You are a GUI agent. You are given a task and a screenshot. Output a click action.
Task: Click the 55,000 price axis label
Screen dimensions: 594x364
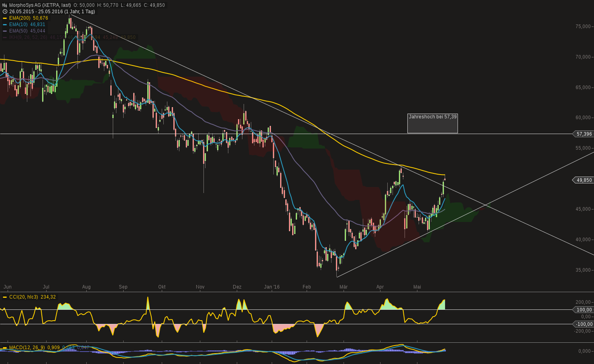pos(583,148)
